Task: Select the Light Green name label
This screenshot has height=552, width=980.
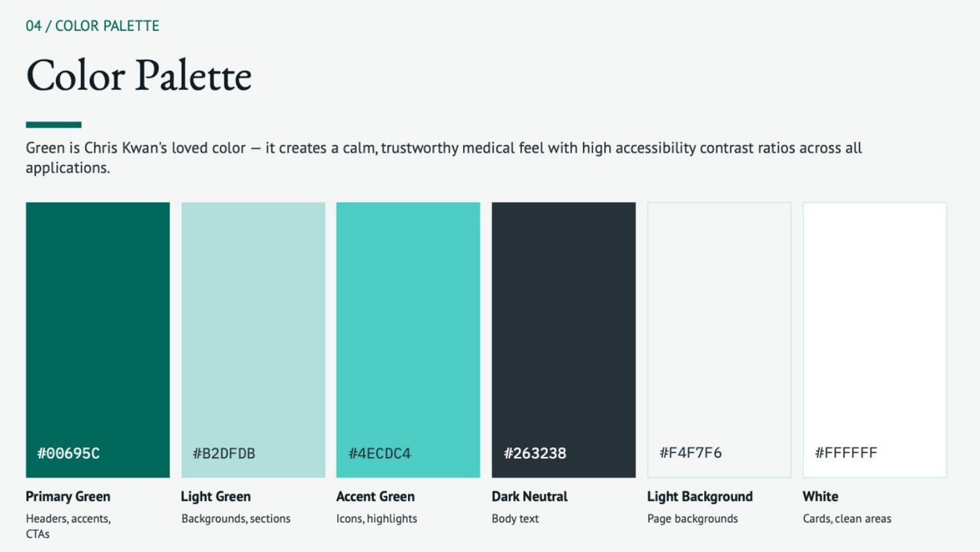Action: click(215, 496)
